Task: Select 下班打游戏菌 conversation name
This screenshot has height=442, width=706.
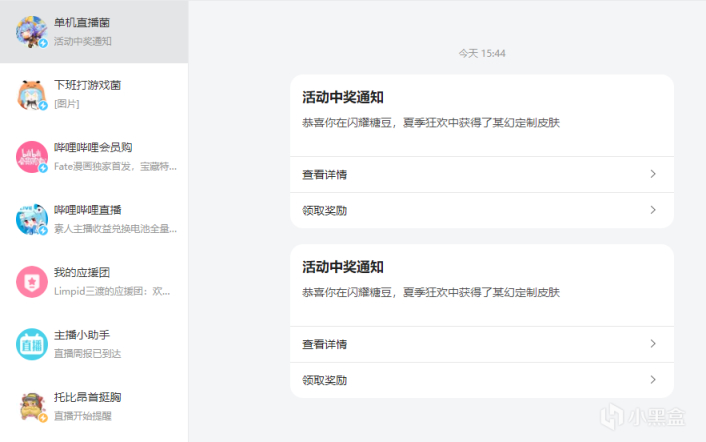Action: [87, 85]
